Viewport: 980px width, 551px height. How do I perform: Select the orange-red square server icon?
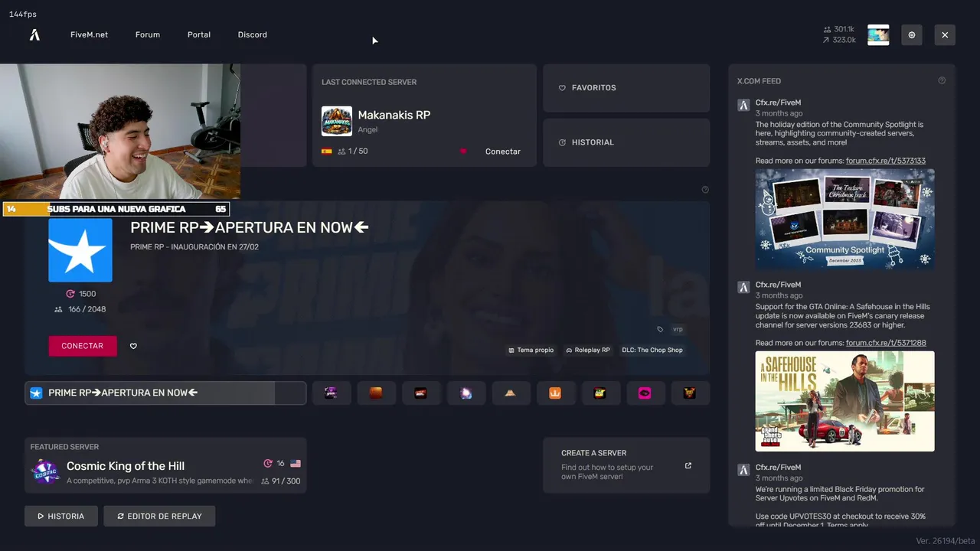pyautogui.click(x=376, y=393)
